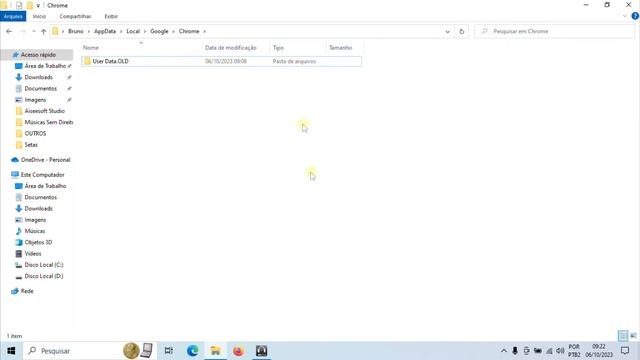Open the Windows Start menu
640x360 pixels.
point(11,351)
